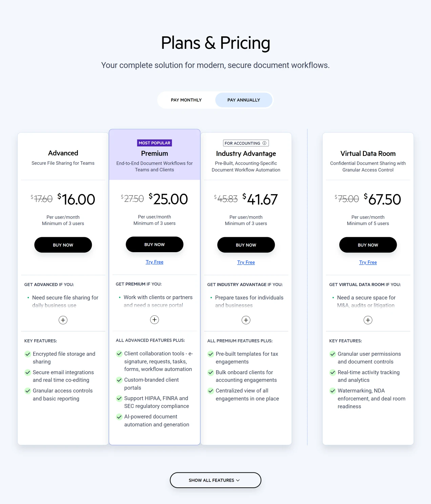Switch billing to Pay Monthly

[x=186, y=100]
